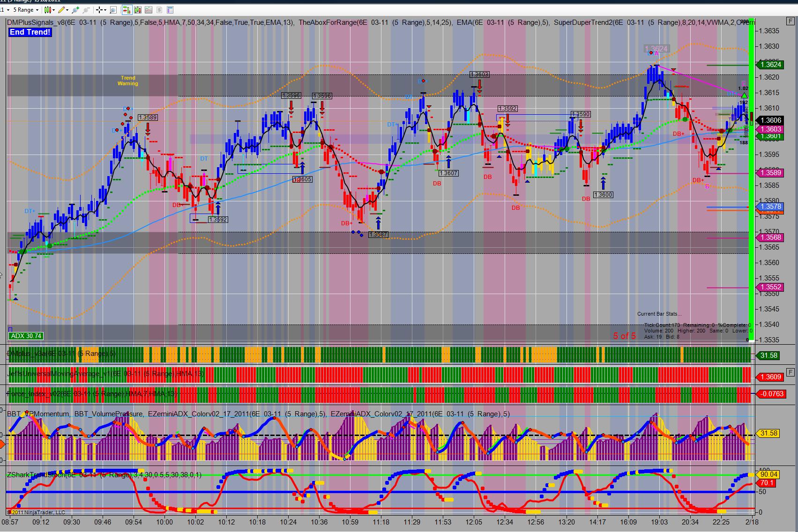This screenshot has width=798, height=532.
Task: Click the green 1.3624 price marker
Action: coord(770,65)
